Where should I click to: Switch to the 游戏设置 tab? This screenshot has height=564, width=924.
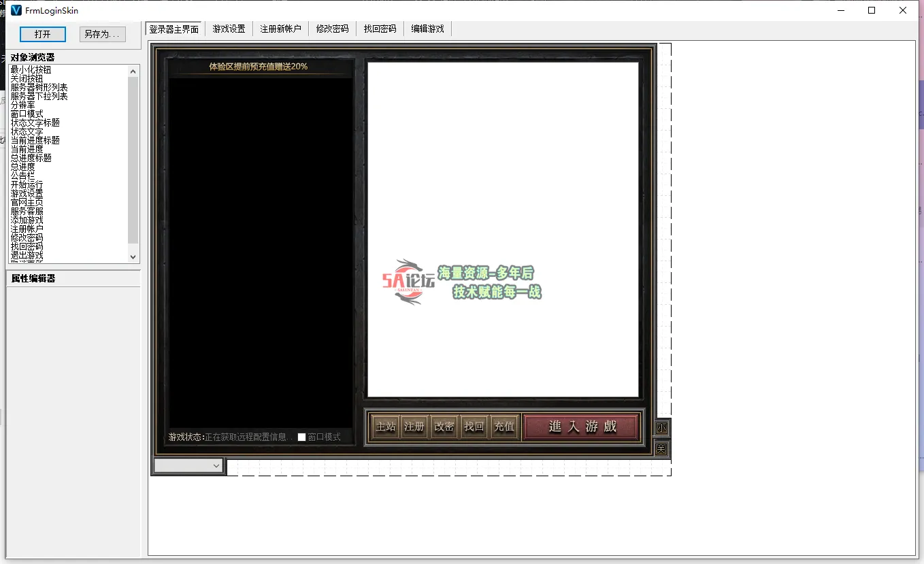pos(229,29)
